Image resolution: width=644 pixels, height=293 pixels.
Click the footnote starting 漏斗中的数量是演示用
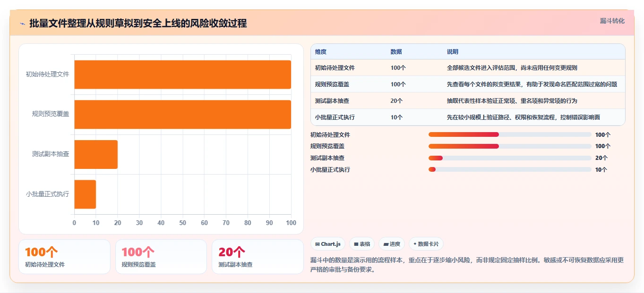(467, 265)
